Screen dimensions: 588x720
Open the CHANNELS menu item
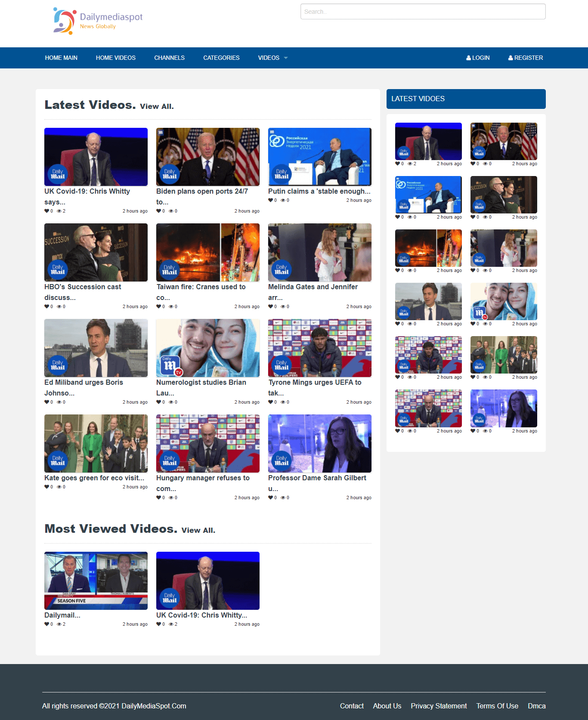169,58
